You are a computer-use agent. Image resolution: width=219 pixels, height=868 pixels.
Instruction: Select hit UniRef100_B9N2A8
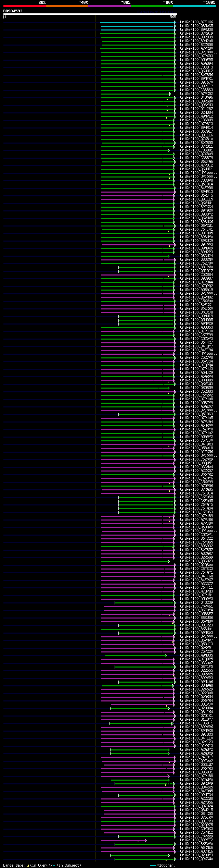(196, 41)
